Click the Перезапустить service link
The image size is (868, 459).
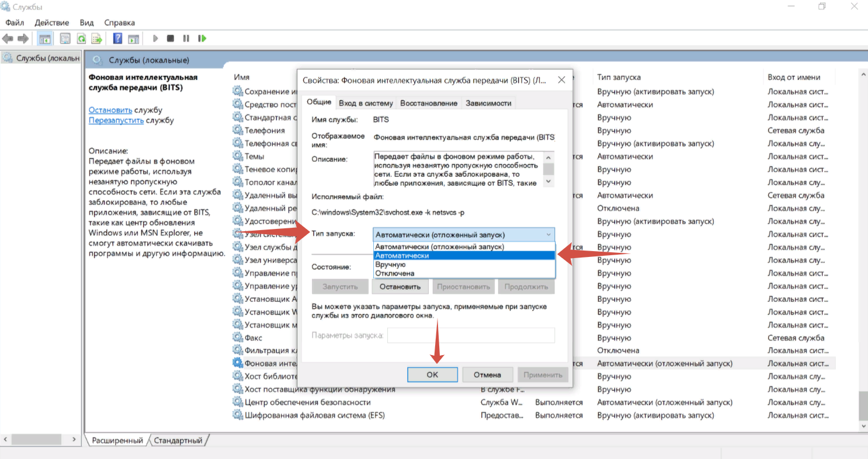(116, 120)
